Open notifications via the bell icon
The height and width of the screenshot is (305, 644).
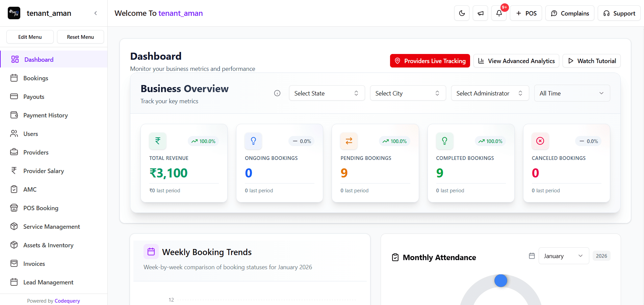point(499,13)
